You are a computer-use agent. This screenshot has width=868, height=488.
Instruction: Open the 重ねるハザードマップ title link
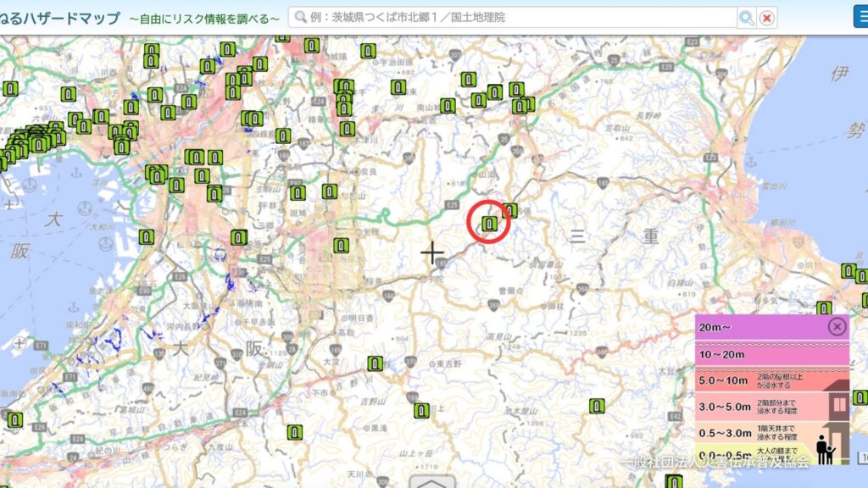[x=59, y=18]
